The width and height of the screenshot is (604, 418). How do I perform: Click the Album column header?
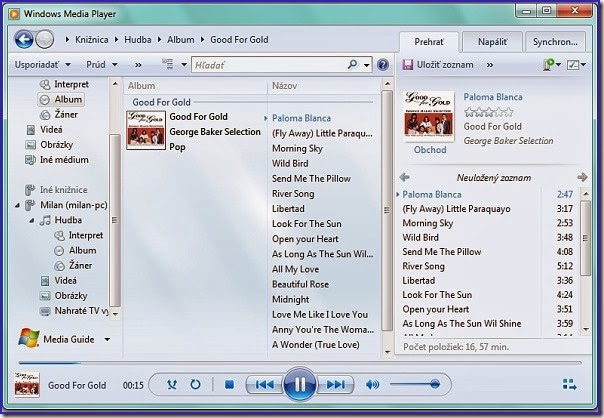click(x=196, y=86)
